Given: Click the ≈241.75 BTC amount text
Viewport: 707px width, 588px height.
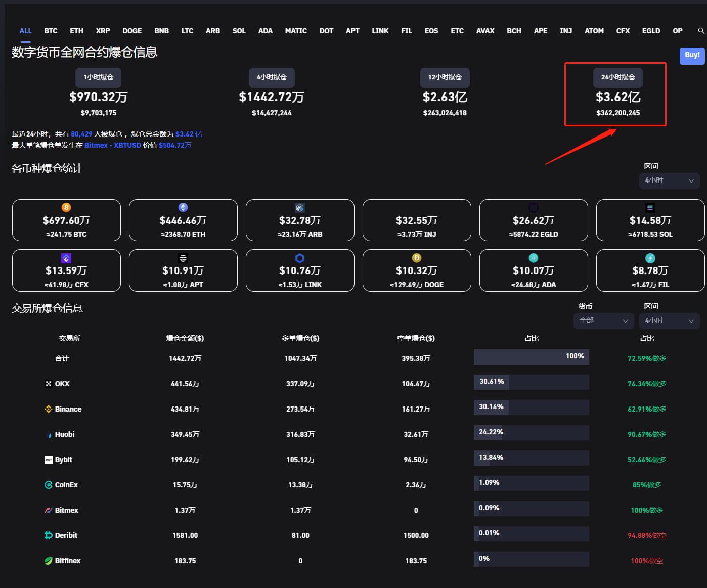Looking at the screenshot, I should point(66,234).
